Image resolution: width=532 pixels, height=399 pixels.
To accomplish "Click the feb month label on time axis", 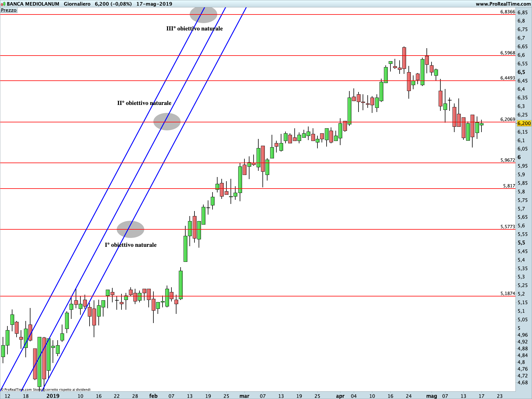I will (x=153, y=396).
